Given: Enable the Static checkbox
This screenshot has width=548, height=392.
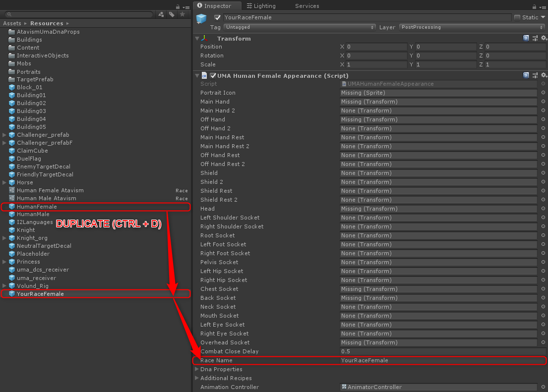Looking at the screenshot, I should [517, 17].
